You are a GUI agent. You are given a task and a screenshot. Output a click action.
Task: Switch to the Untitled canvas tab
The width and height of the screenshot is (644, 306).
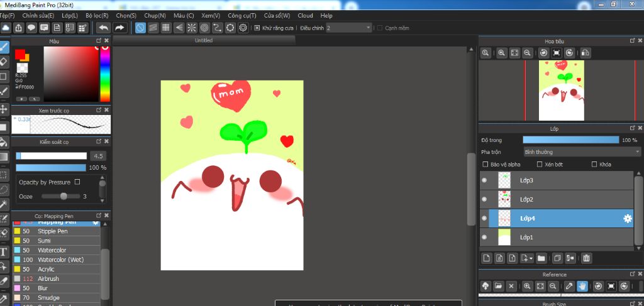click(204, 40)
